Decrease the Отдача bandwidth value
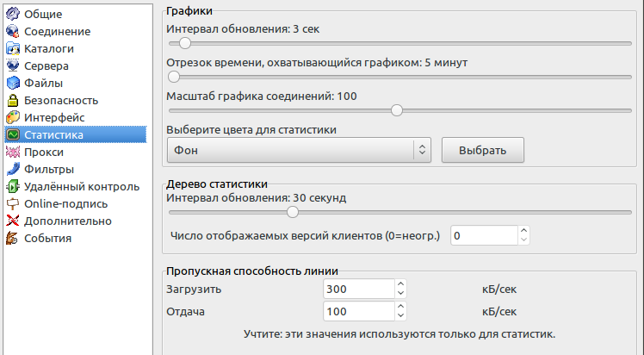Viewport: 644px width, 355px height. point(401,315)
